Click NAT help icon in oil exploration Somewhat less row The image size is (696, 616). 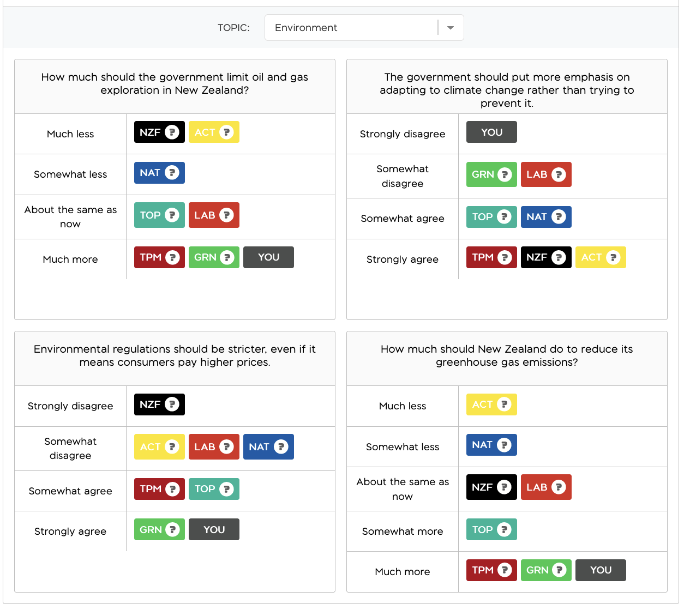pyautogui.click(x=172, y=173)
